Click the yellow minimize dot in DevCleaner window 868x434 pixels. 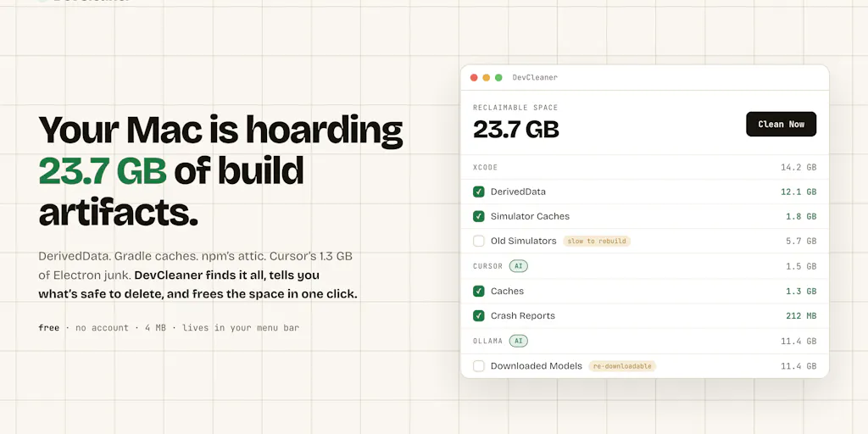coord(486,77)
